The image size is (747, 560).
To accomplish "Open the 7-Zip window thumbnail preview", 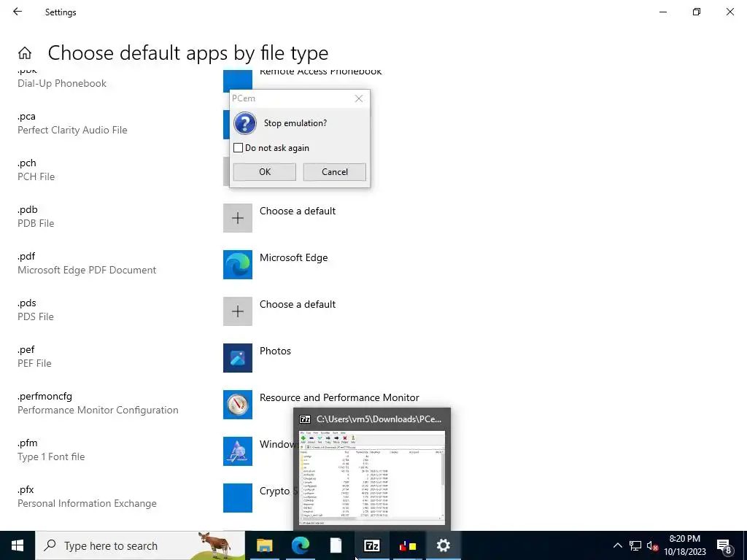I will (372, 478).
